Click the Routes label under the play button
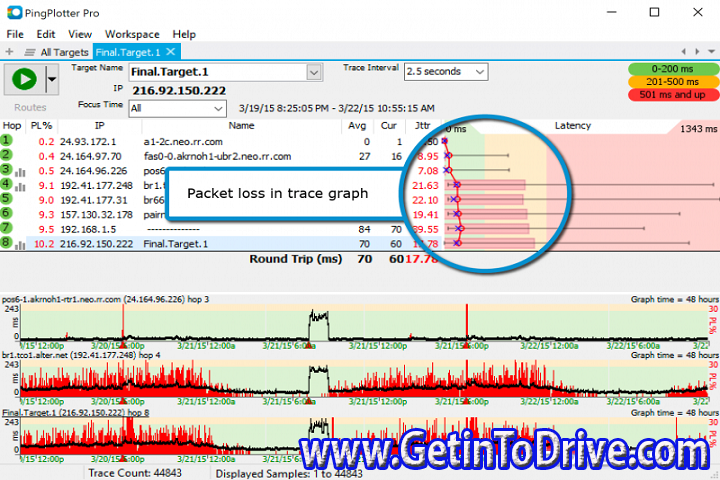The image size is (720, 480). pos(30,107)
